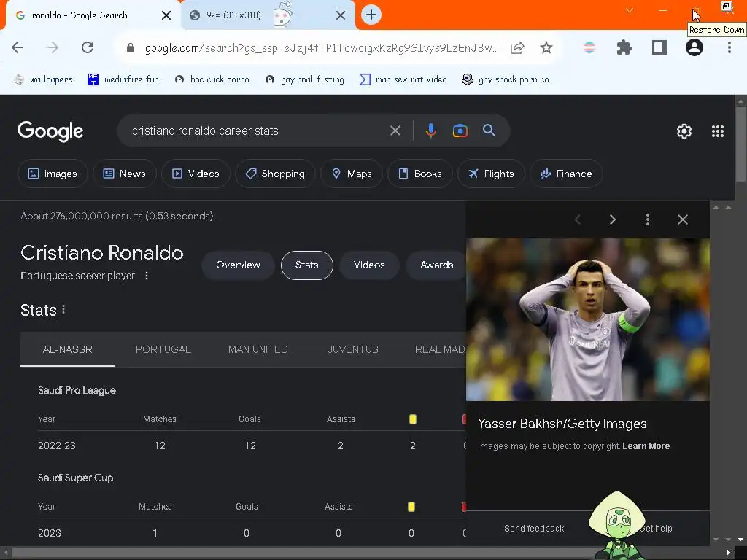Open the Google apps grid
The image size is (747, 560).
(718, 131)
